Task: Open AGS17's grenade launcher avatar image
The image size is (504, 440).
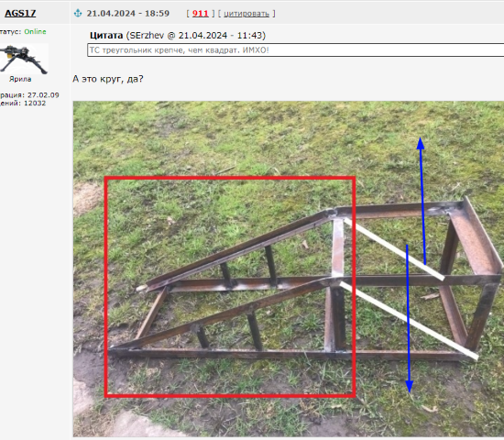Action: pos(24,59)
